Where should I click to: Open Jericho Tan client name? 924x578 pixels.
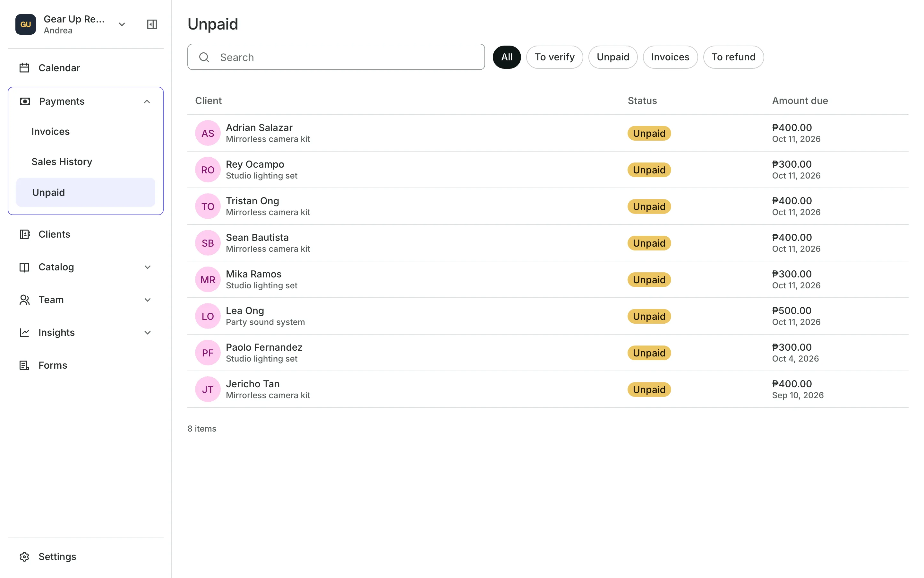(x=253, y=384)
